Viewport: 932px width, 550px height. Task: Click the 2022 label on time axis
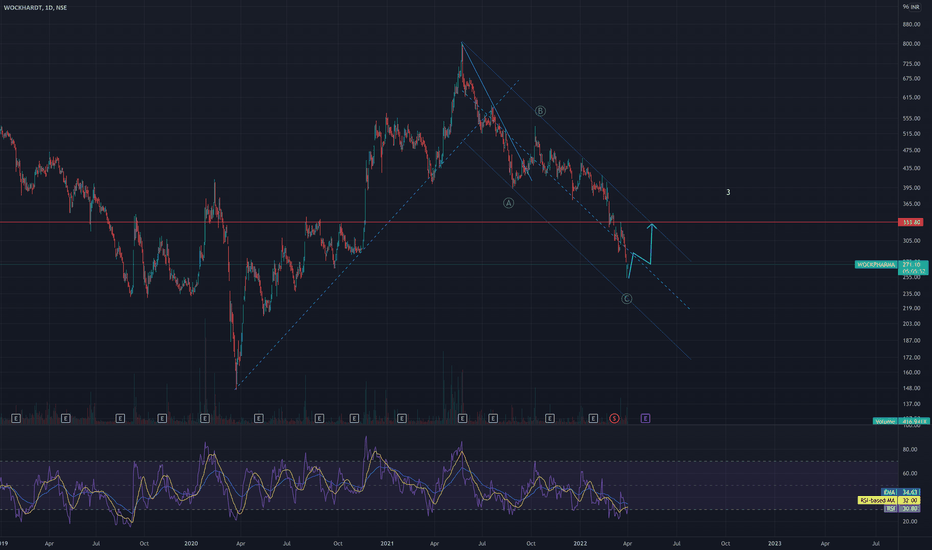point(580,543)
